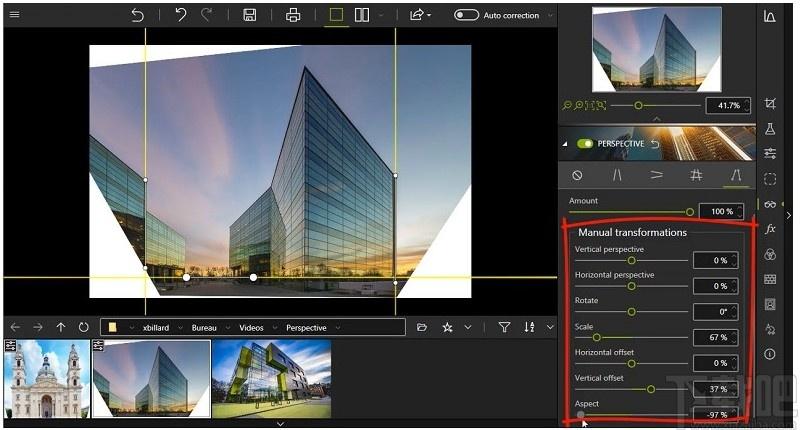The image size is (800, 430).
Task: Click the Videos breadcrumb folder
Action: point(252,328)
